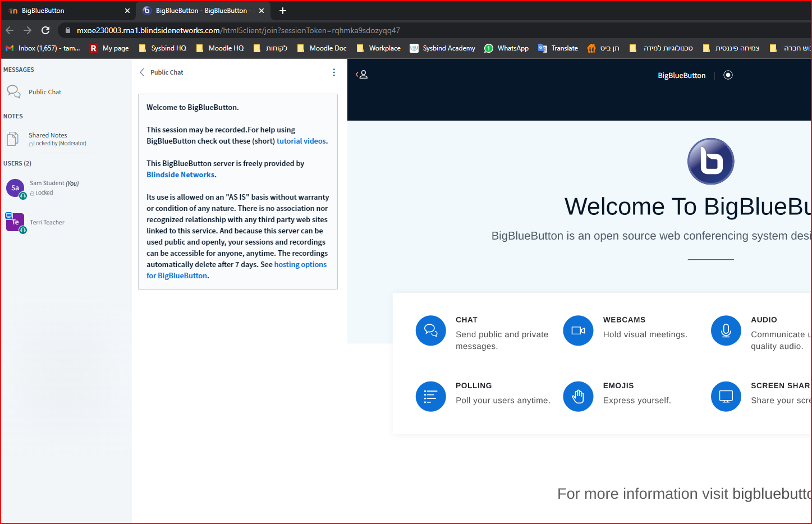This screenshot has height=524, width=812.
Task: Open Sysbind Academy bookmark
Action: pyautogui.click(x=443, y=48)
